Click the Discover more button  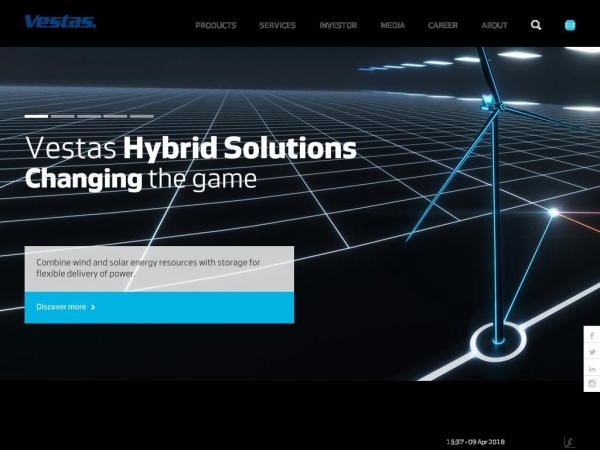tap(159, 307)
